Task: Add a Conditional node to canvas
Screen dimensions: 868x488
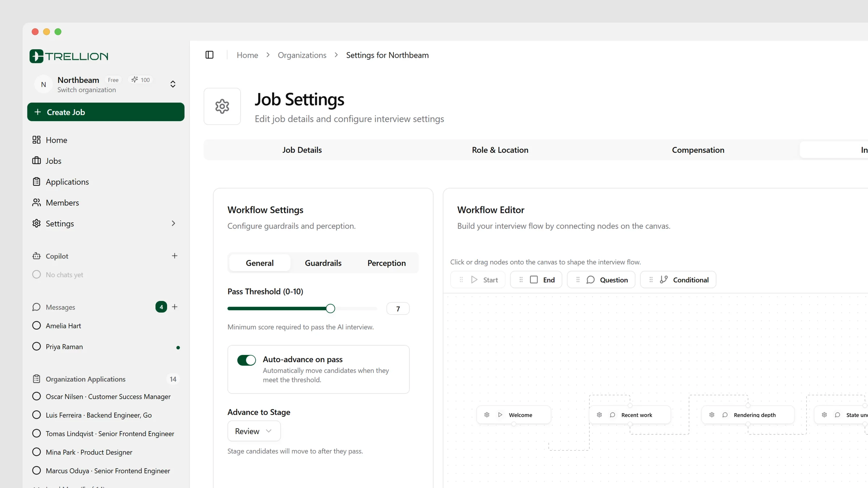Action: 678,280
